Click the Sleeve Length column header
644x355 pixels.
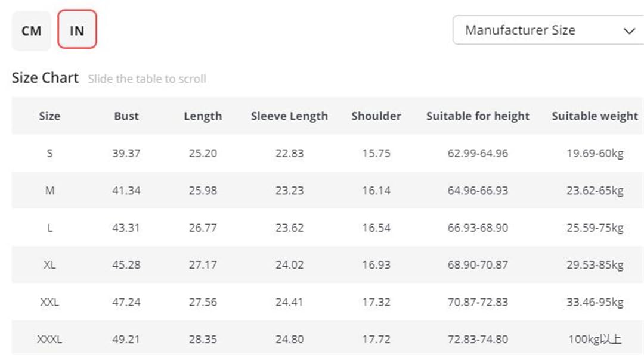click(x=290, y=116)
